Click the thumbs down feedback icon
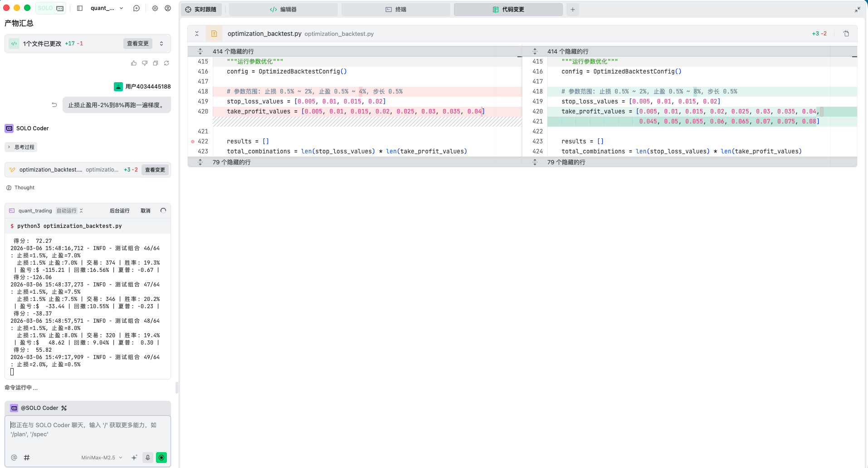The image size is (868, 468). (x=145, y=63)
